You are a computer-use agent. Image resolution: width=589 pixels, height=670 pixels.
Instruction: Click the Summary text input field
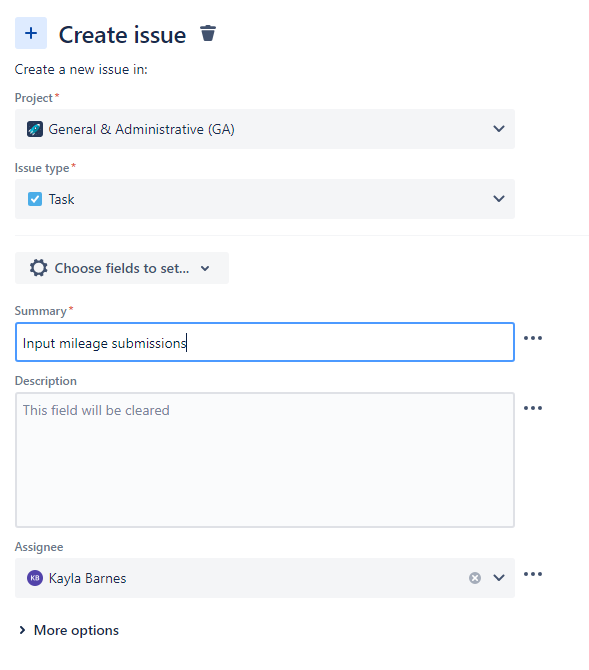pyautogui.click(x=265, y=342)
